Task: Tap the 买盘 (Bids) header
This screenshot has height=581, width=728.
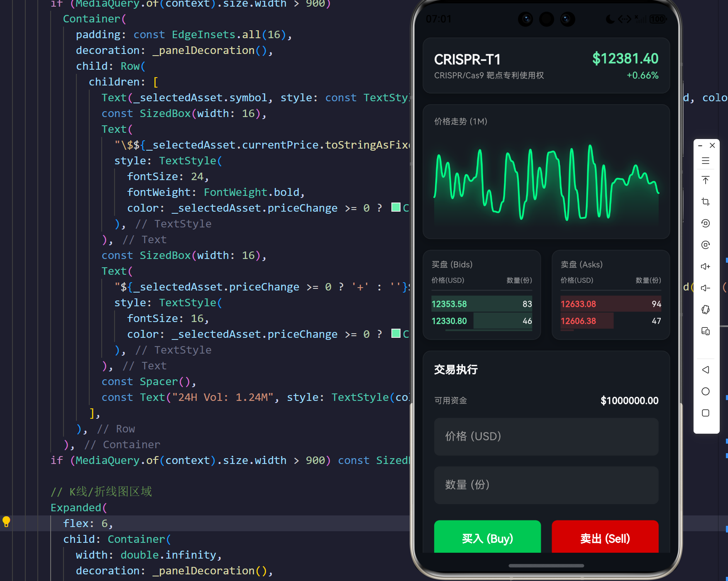Action: (x=452, y=265)
